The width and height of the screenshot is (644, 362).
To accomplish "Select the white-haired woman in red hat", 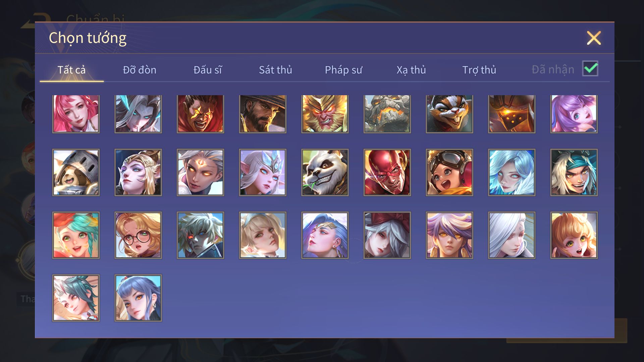I will (387, 235).
